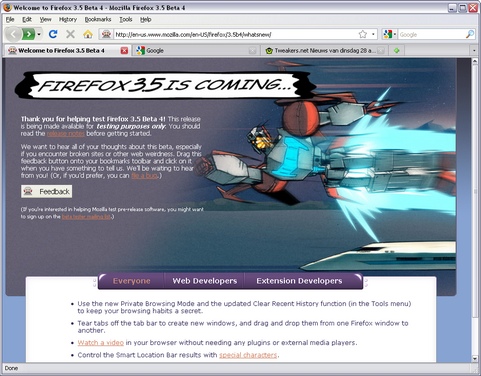Viewport: 481px width, 376px height.
Task: Switch to the Tweakers.net Nieuws tab
Action: 325,51
